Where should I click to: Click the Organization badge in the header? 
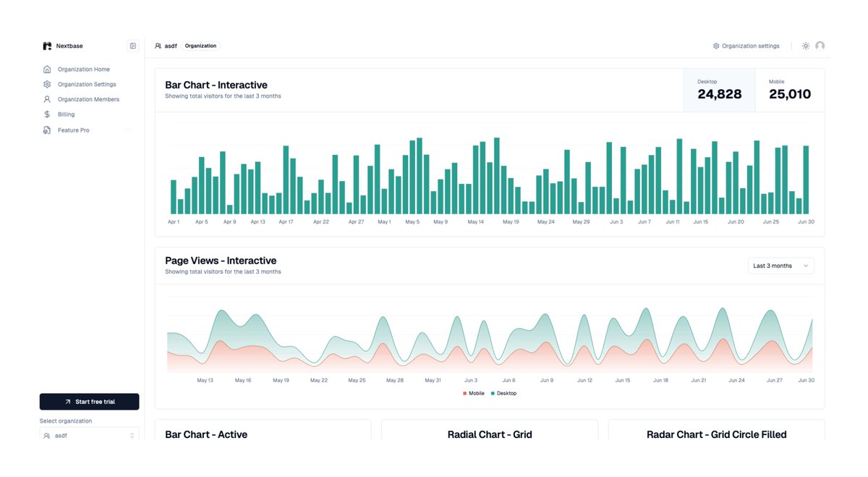(x=200, y=46)
